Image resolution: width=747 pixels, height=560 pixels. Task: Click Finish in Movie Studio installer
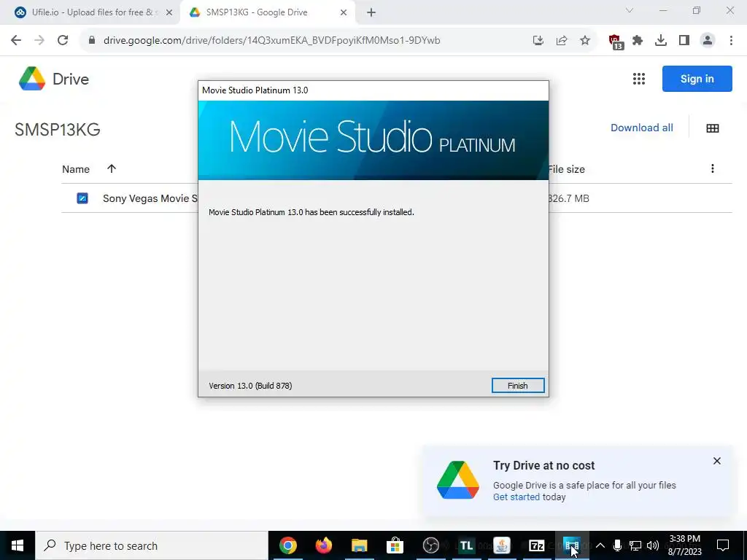pos(517,386)
